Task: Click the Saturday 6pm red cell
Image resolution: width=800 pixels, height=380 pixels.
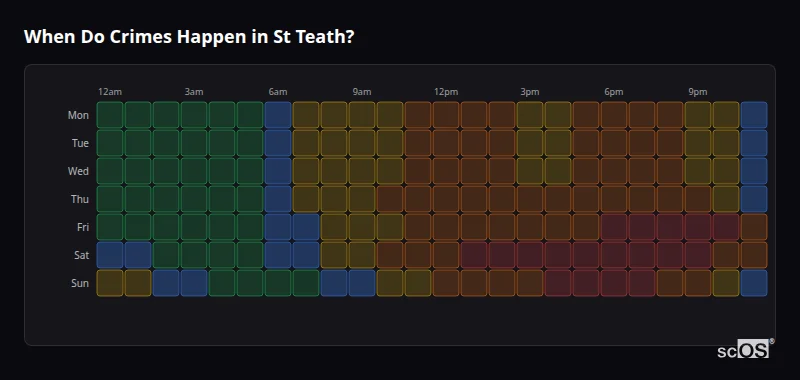Action: pyautogui.click(x=614, y=255)
